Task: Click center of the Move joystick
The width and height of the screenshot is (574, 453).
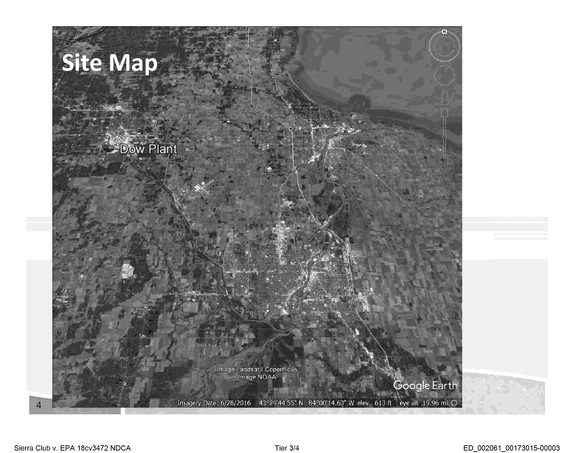Action: [x=444, y=75]
